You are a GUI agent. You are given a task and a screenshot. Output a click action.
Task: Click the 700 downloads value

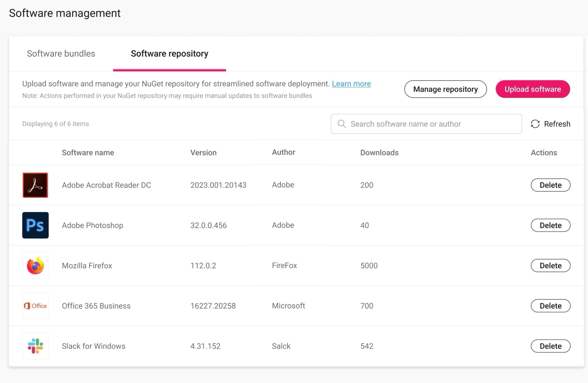tap(367, 306)
